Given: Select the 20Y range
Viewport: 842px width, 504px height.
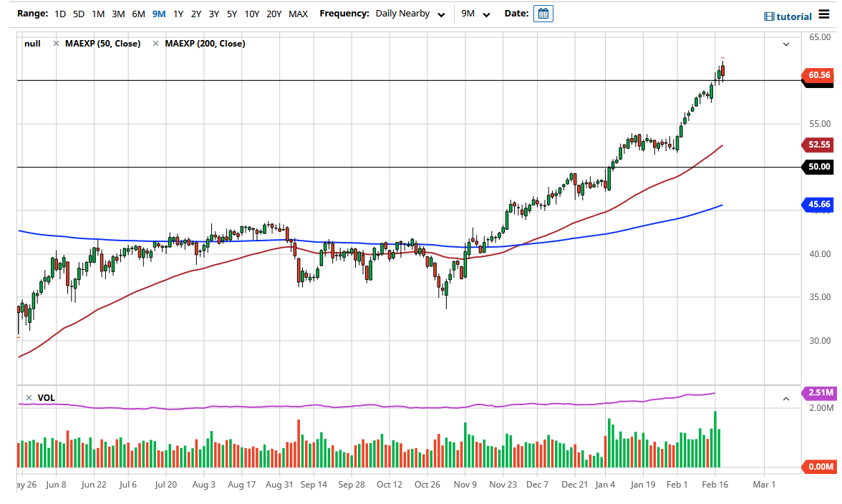Looking at the screenshot, I should click(274, 13).
